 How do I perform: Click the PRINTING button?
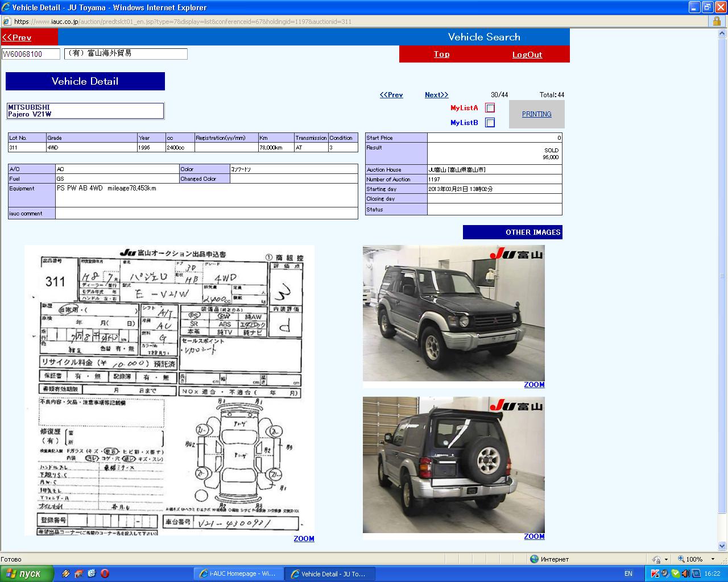coord(537,114)
